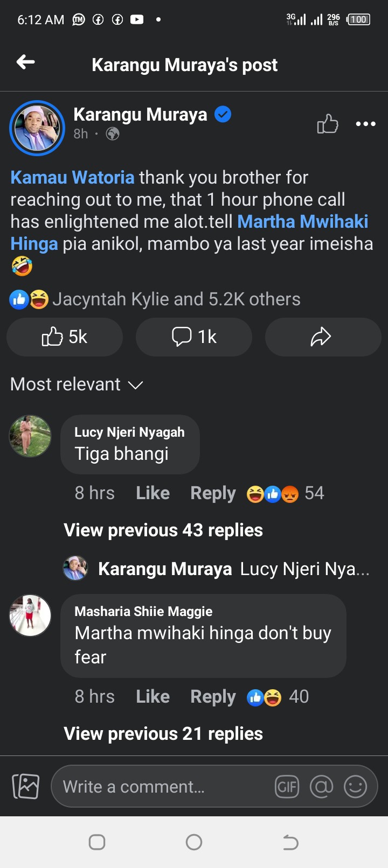Toggle like on the post (5k button)
The width and height of the screenshot is (388, 868).
point(65,337)
